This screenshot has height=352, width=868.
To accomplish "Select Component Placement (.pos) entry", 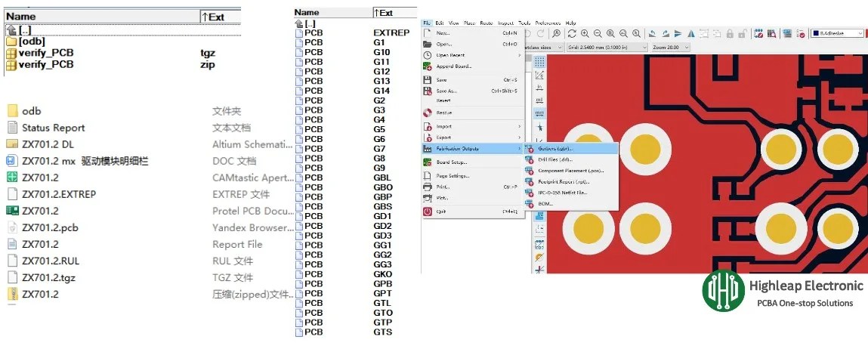I will (x=570, y=171).
